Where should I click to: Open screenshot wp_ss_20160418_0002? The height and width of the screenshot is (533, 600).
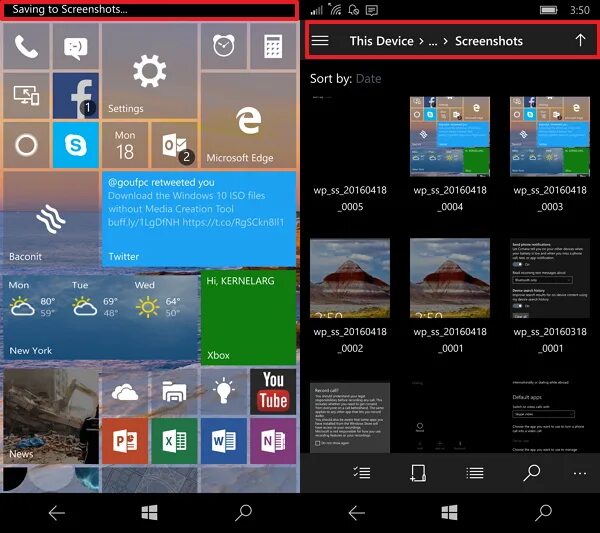click(x=350, y=295)
